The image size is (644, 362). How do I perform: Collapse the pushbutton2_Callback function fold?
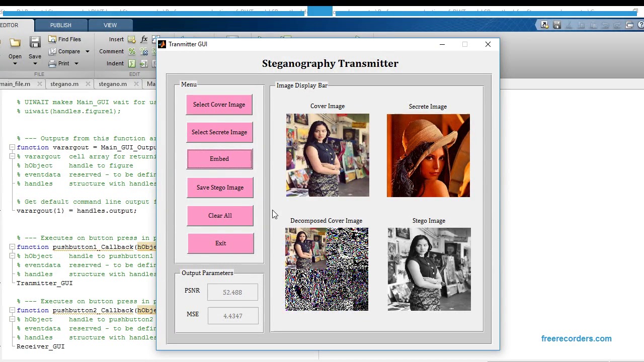coord(12,310)
